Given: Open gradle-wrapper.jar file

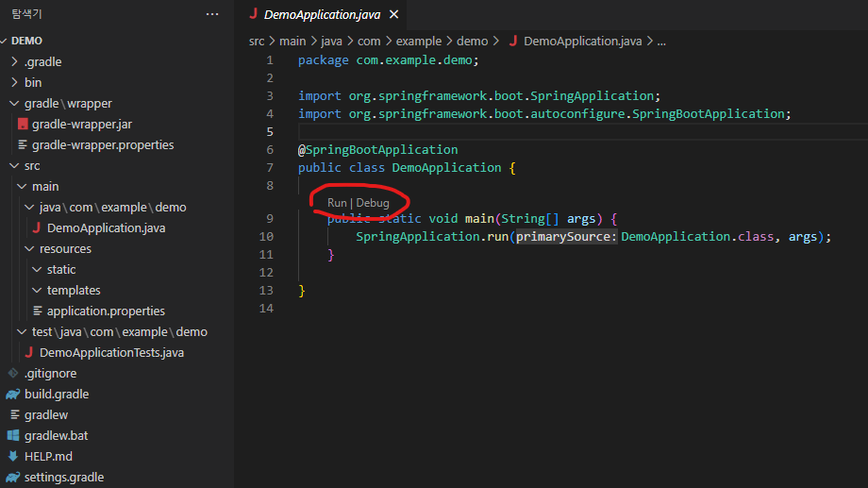Looking at the screenshot, I should 82,124.
